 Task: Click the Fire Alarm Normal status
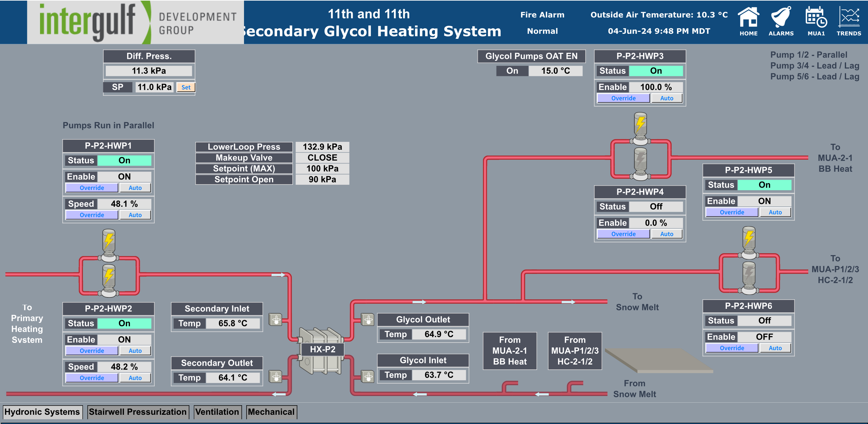click(542, 31)
